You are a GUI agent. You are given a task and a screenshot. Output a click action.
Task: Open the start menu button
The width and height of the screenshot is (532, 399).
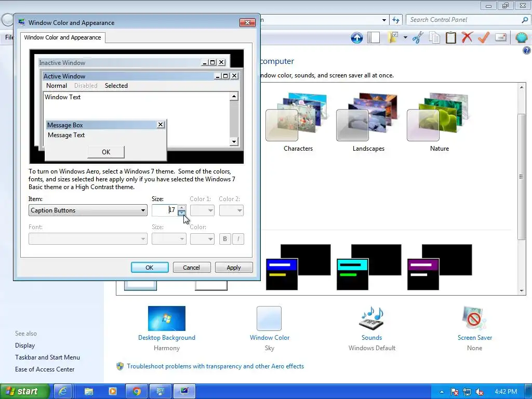[24, 391]
